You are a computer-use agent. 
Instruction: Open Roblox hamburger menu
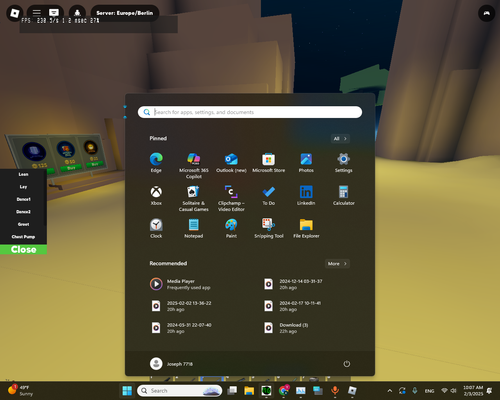click(37, 13)
